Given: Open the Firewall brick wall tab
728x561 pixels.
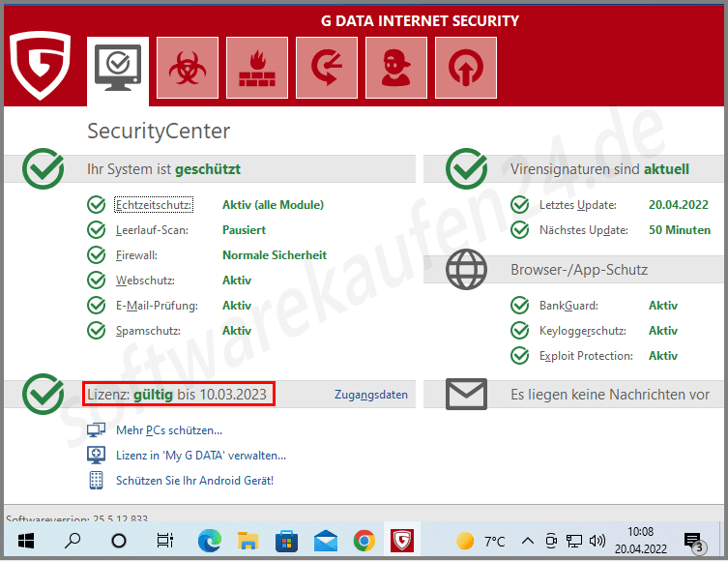Looking at the screenshot, I should coord(257,68).
